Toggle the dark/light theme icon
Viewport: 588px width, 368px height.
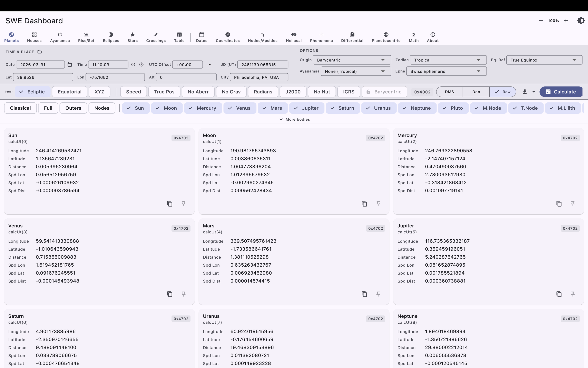(581, 21)
